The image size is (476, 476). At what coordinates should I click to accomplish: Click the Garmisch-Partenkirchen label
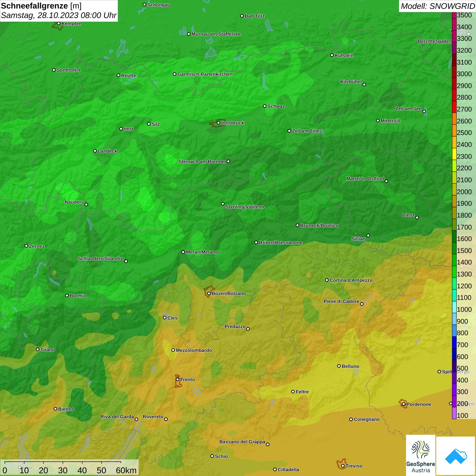(205, 74)
